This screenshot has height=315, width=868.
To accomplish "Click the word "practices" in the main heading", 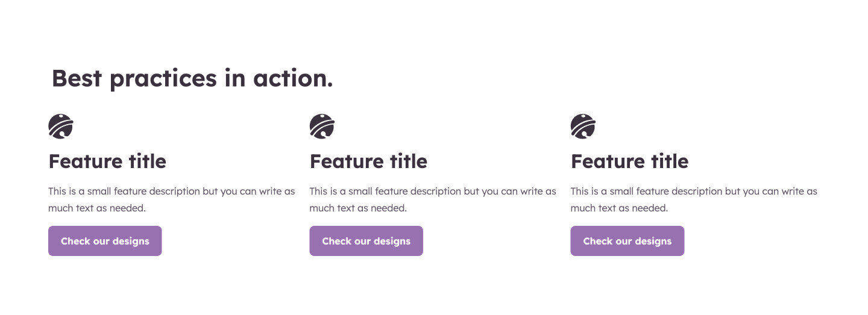I will [x=163, y=80].
